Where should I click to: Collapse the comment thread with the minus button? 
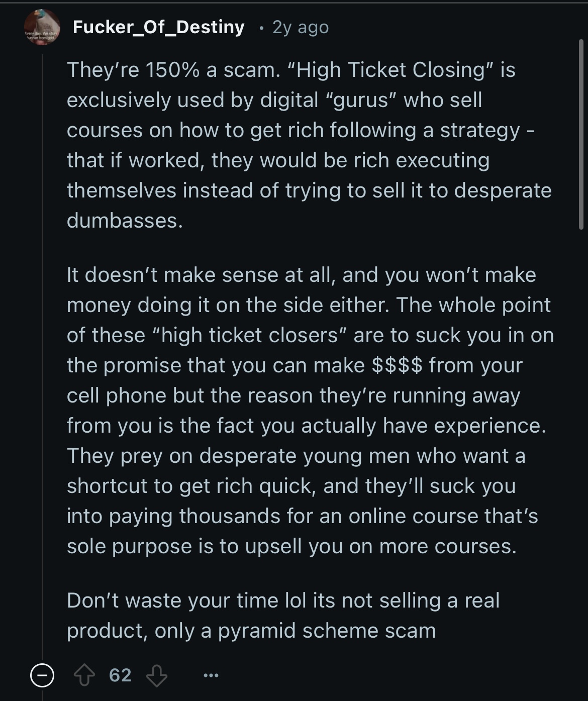coord(42,675)
